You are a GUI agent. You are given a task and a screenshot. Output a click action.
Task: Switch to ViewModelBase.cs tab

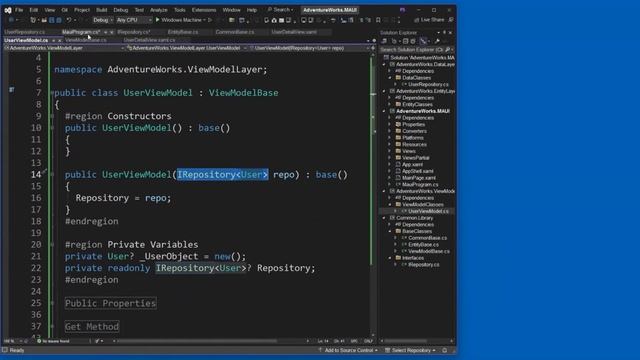pos(86,40)
